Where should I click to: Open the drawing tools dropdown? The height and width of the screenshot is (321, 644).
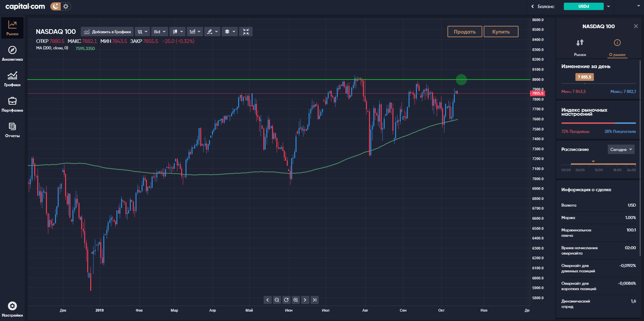click(x=212, y=32)
